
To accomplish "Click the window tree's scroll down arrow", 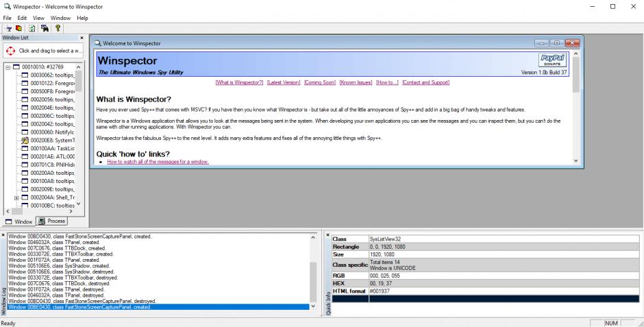I will tap(79, 204).
